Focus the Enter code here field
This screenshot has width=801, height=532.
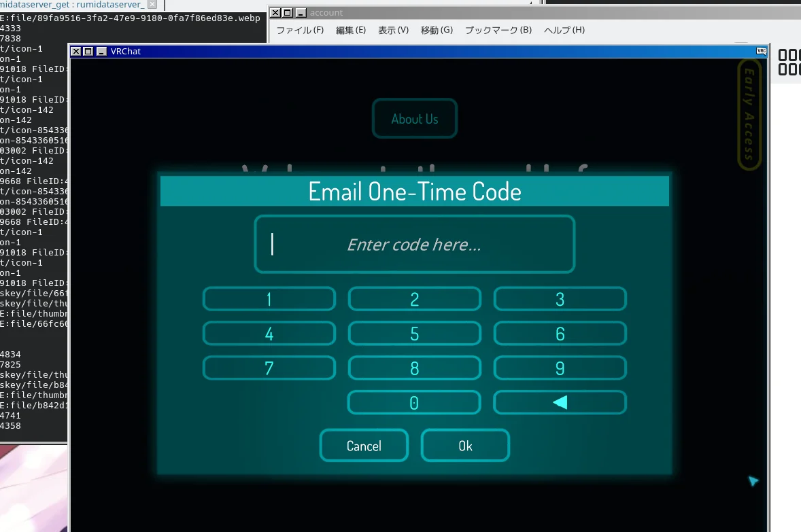[414, 245]
